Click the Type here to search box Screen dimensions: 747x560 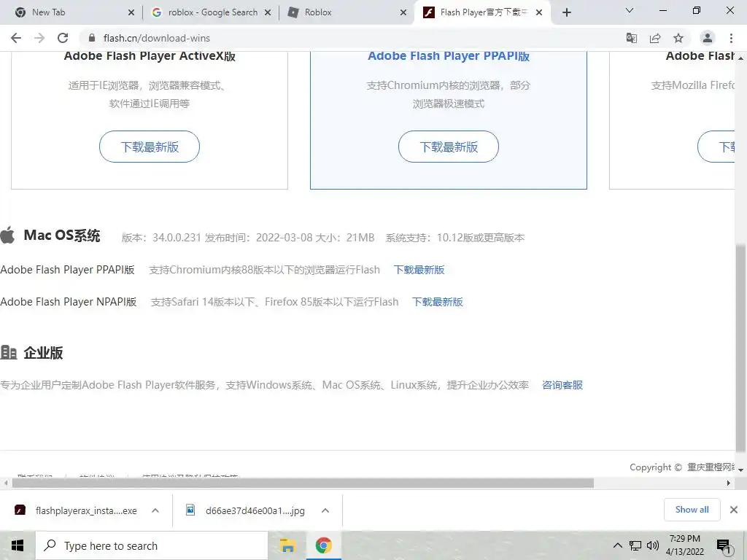tap(152, 545)
